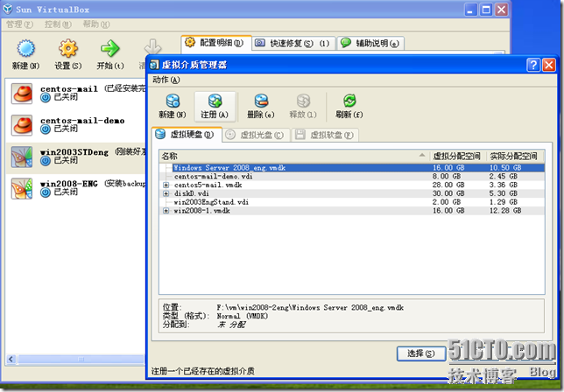Select the win2008-1.vmdk disk row
The image size is (564, 392).
352,211
